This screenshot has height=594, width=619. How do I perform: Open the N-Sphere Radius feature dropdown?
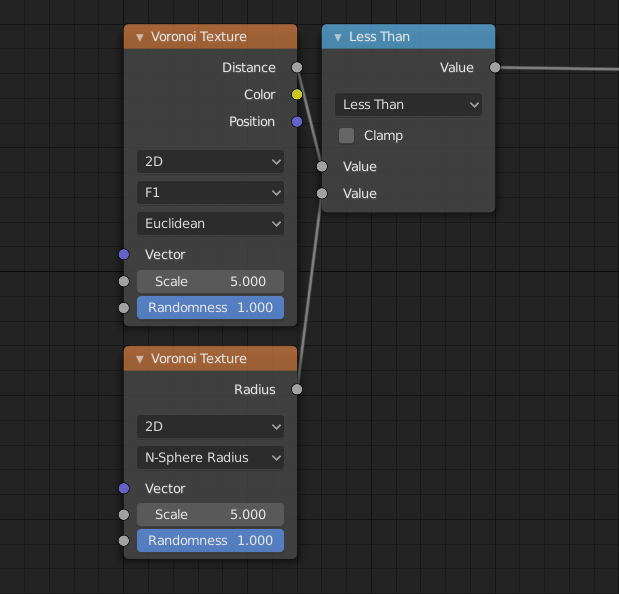click(x=210, y=457)
